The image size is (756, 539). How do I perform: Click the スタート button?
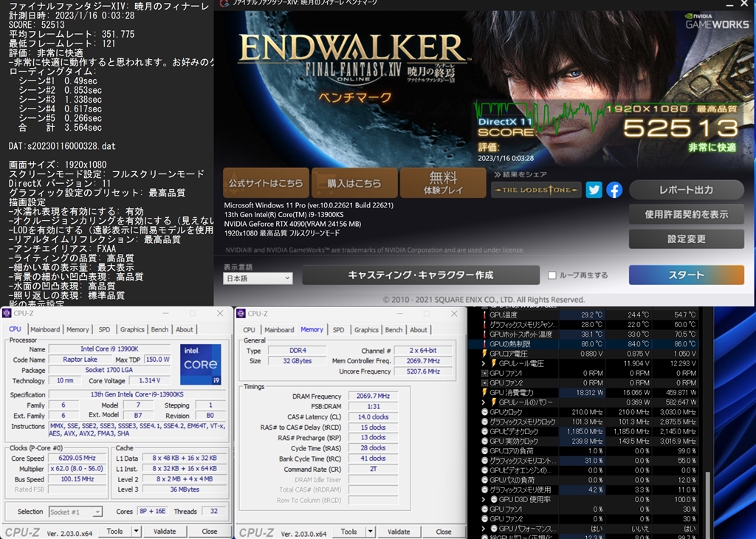(686, 275)
